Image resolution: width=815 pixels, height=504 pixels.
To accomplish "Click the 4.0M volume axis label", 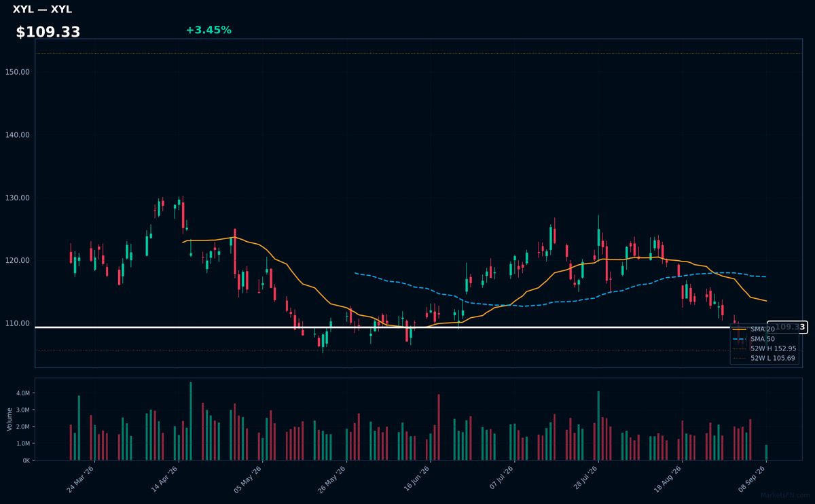I will [22, 393].
